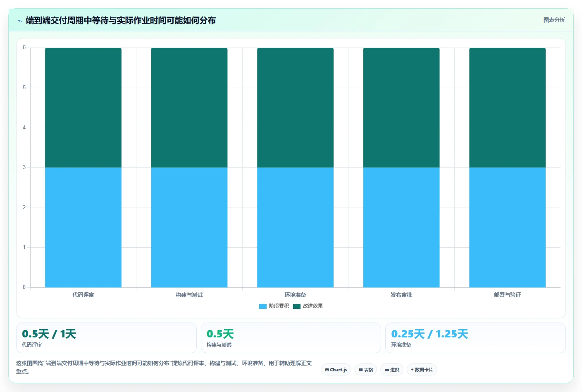Toggle the 阶段累积 legend entry
This screenshot has width=582, height=392.
point(274,306)
